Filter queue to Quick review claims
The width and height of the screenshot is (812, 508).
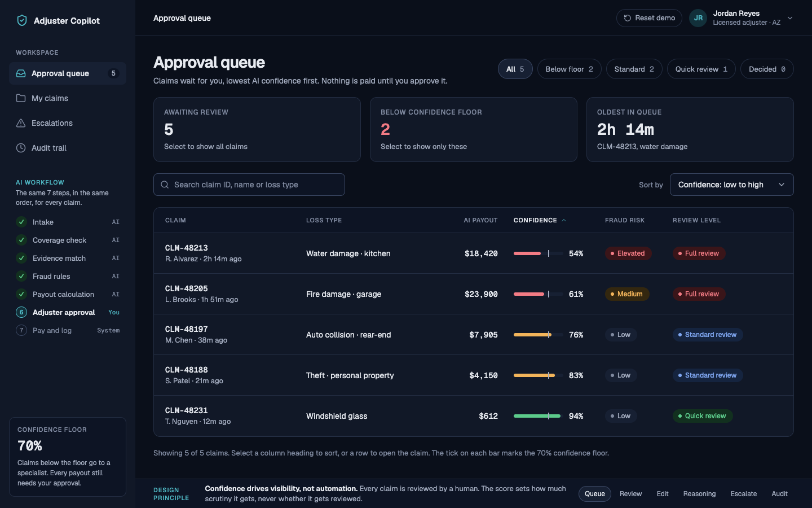click(x=701, y=69)
